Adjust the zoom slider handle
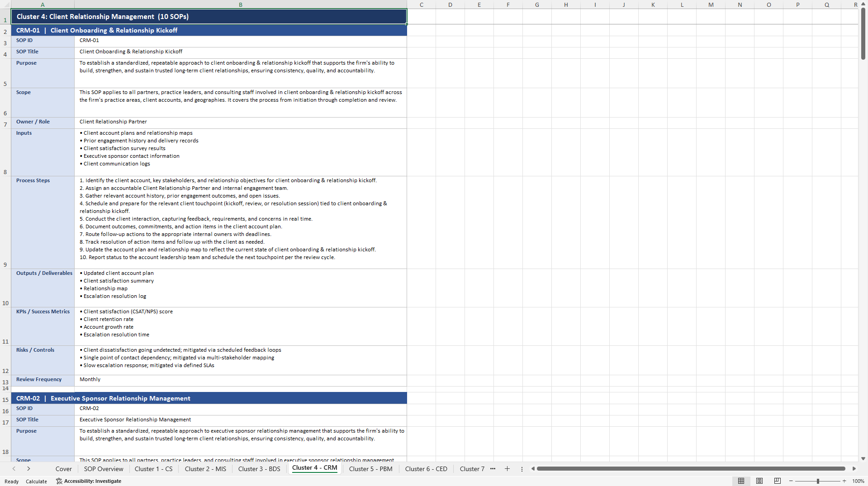Screen dimensions: 868x486 [818, 481]
